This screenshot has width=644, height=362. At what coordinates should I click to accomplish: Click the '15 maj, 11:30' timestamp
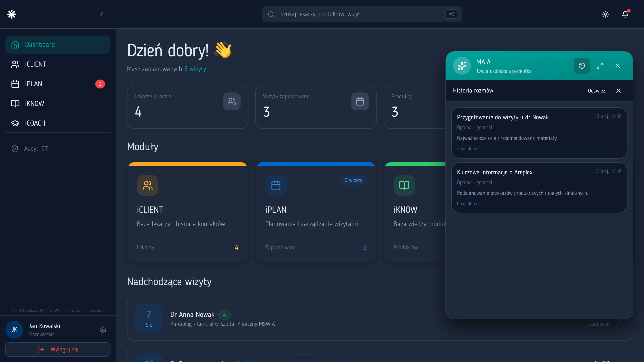pyautogui.click(x=608, y=116)
